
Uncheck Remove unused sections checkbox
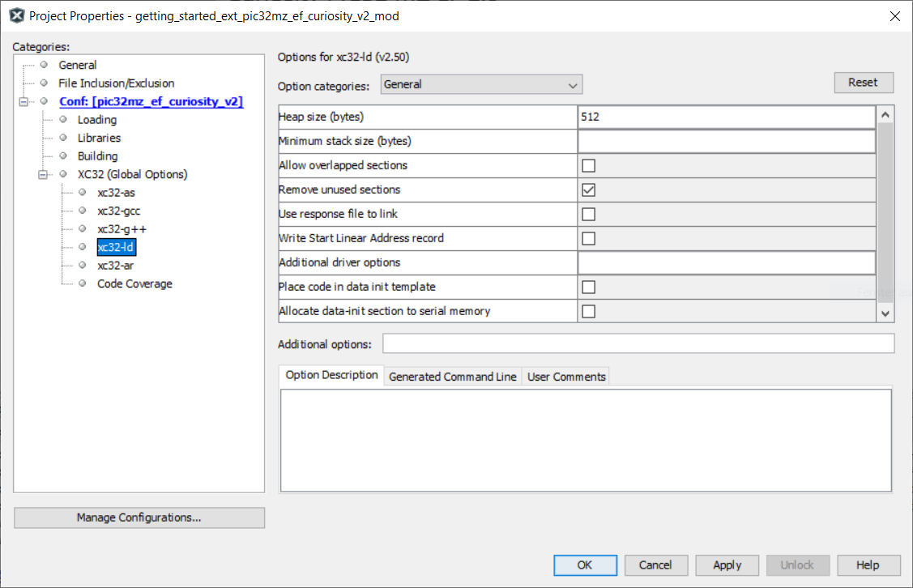click(x=589, y=190)
